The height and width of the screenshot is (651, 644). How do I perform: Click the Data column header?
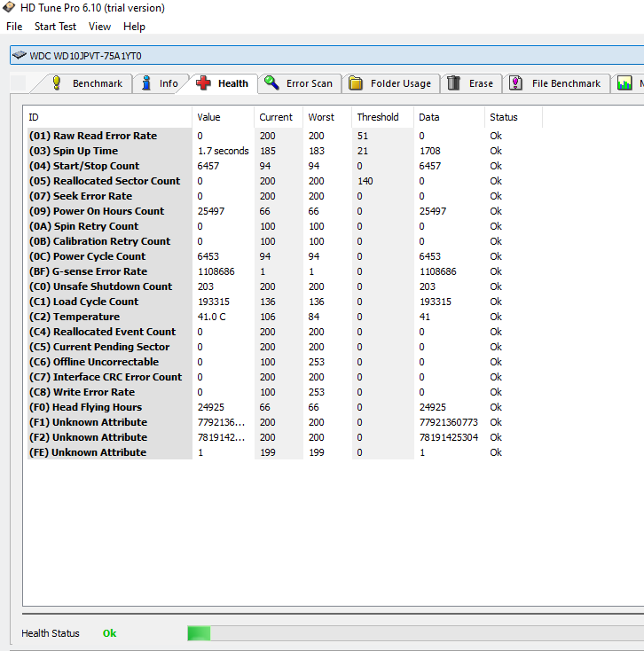(449, 117)
